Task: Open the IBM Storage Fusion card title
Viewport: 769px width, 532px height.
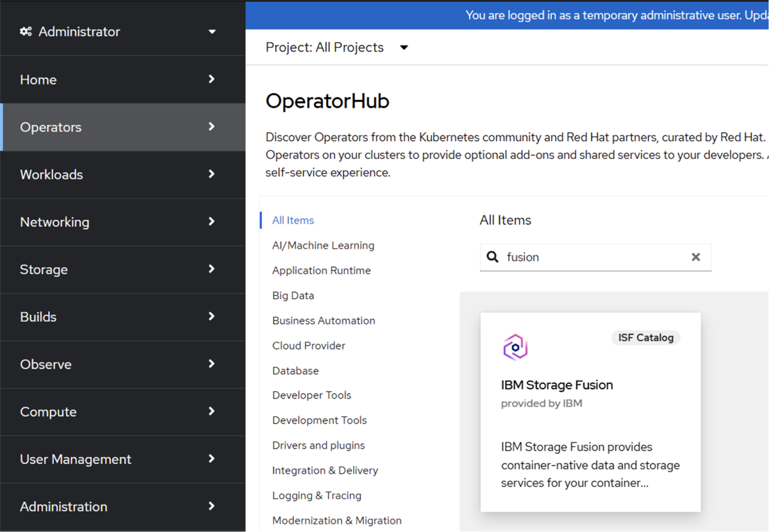Action: click(x=557, y=385)
